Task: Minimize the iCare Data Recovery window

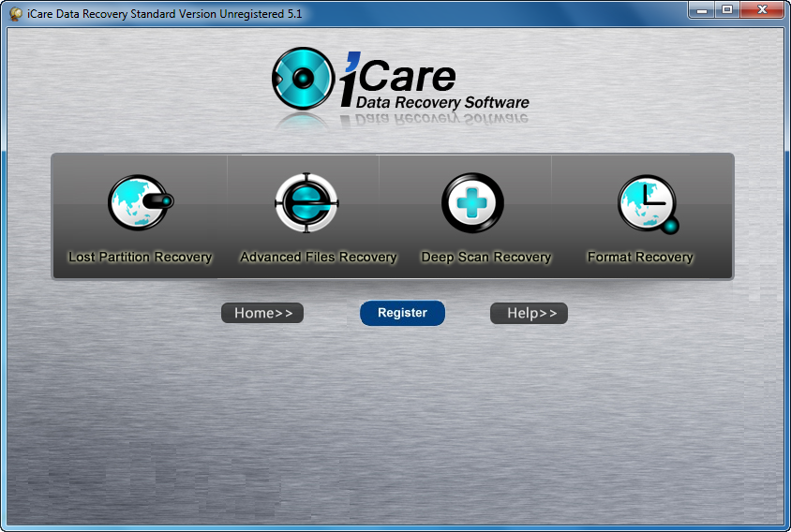Action: click(702, 10)
